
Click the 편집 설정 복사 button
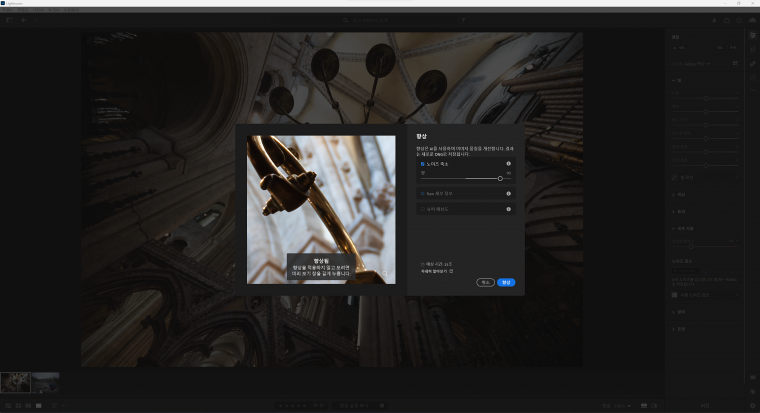click(354, 405)
